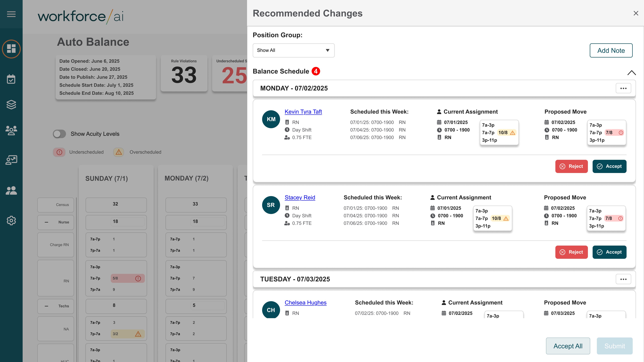The height and width of the screenshot is (362, 644).
Task: Open the hamburger menu icon
Action: pyautogui.click(x=11, y=14)
